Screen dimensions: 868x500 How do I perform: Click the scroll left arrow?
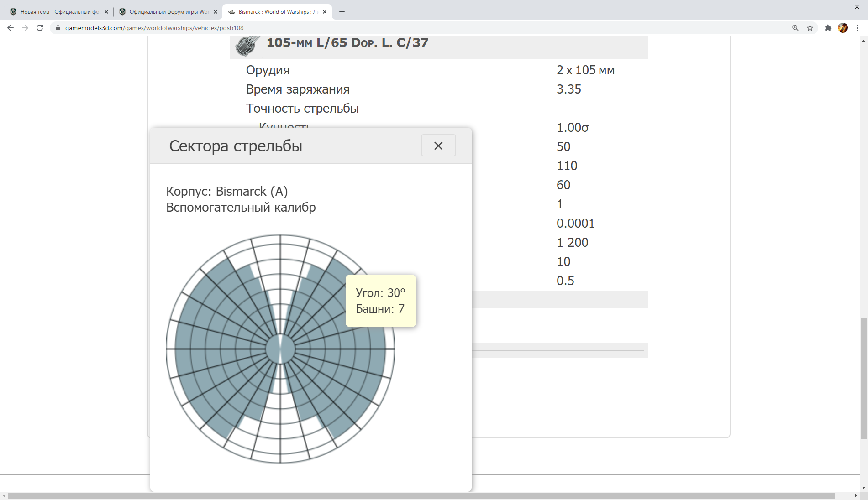pos(4,495)
